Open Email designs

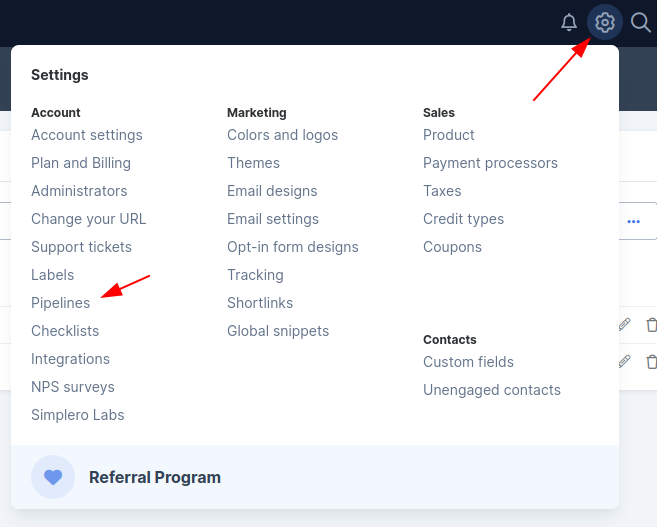pos(272,191)
